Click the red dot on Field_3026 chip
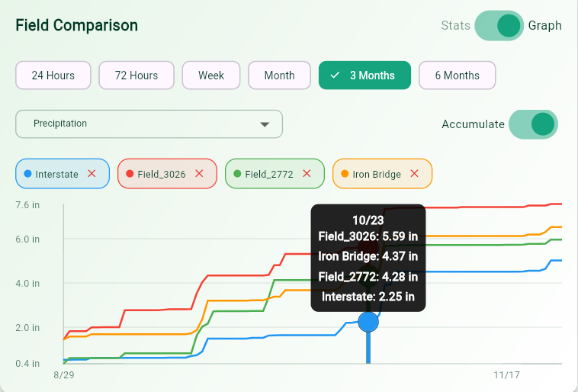The width and height of the screenshot is (578, 392). coord(130,174)
